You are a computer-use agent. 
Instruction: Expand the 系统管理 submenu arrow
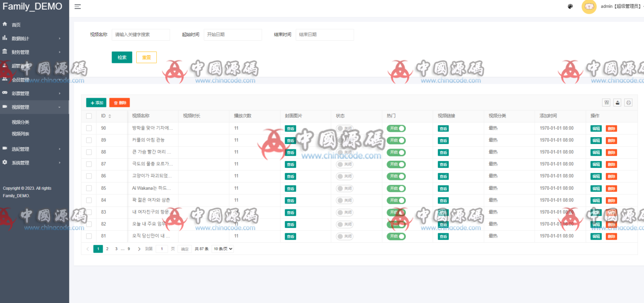(x=60, y=162)
